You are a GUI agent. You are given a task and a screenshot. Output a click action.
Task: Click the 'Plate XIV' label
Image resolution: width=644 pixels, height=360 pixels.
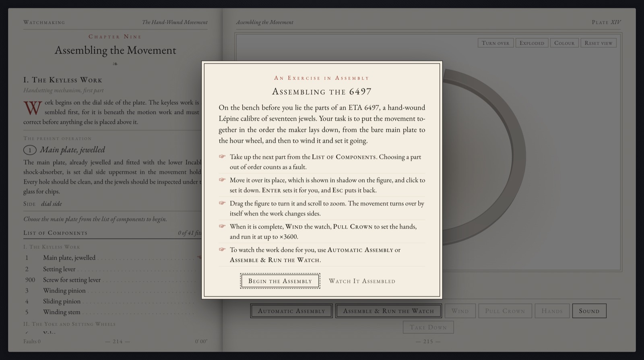click(606, 22)
